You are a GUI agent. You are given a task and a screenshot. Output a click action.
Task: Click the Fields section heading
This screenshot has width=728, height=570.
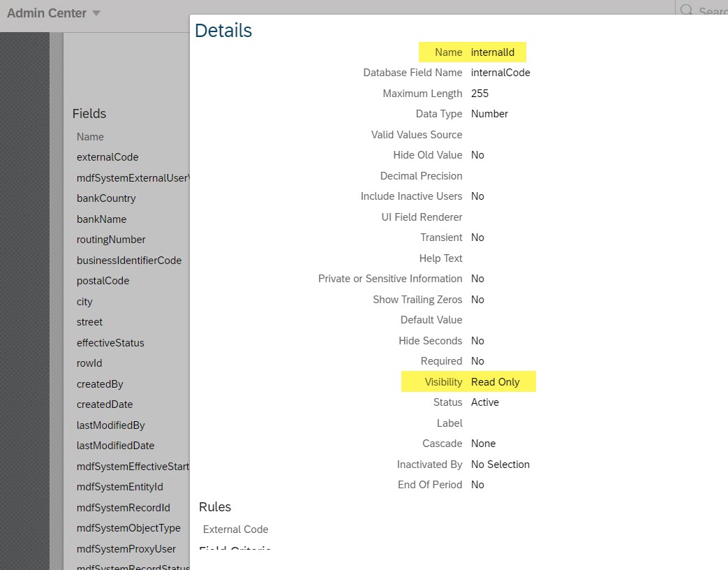point(89,113)
